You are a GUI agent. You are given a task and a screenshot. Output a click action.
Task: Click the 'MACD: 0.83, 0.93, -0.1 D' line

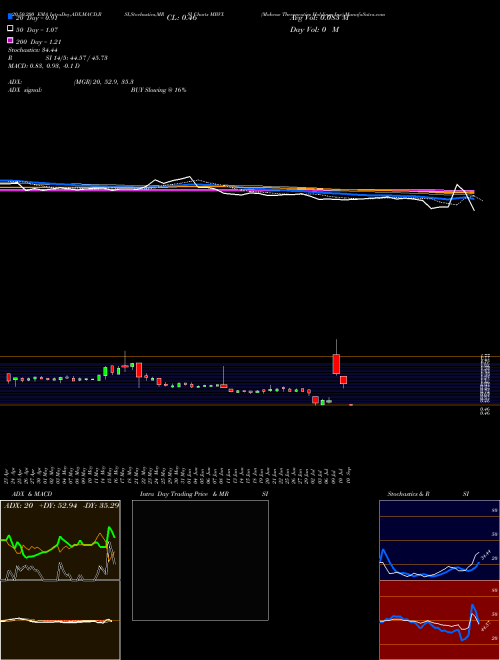(44, 66)
